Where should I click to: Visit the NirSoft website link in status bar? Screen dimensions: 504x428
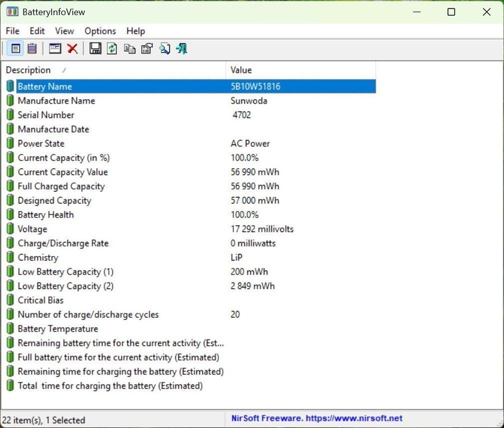pos(317,418)
